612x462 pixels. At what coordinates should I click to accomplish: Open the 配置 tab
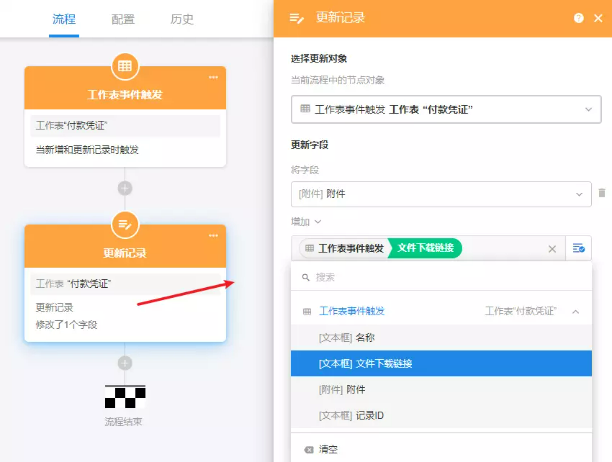[123, 19]
